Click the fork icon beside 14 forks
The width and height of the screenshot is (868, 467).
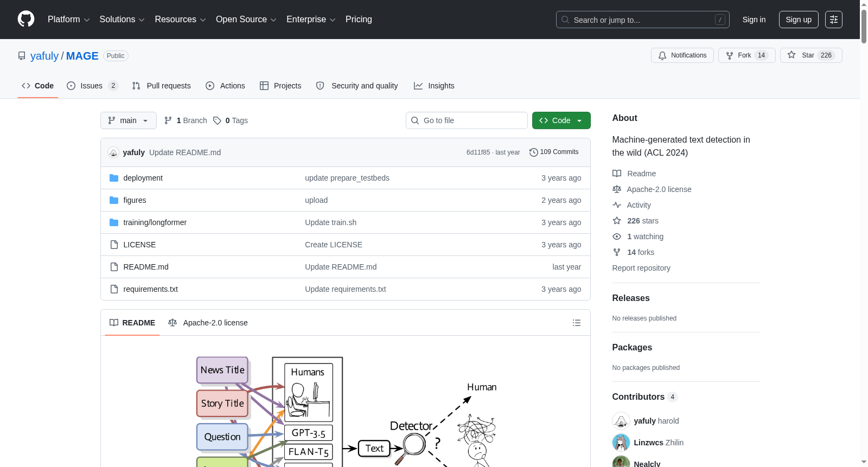click(x=617, y=252)
